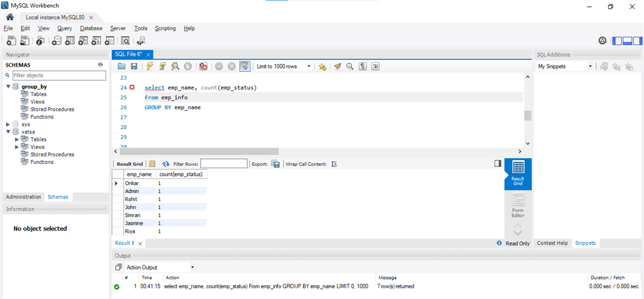Select the Result Grid side button
Viewport: 644px width, 299px height.
pyautogui.click(x=518, y=173)
